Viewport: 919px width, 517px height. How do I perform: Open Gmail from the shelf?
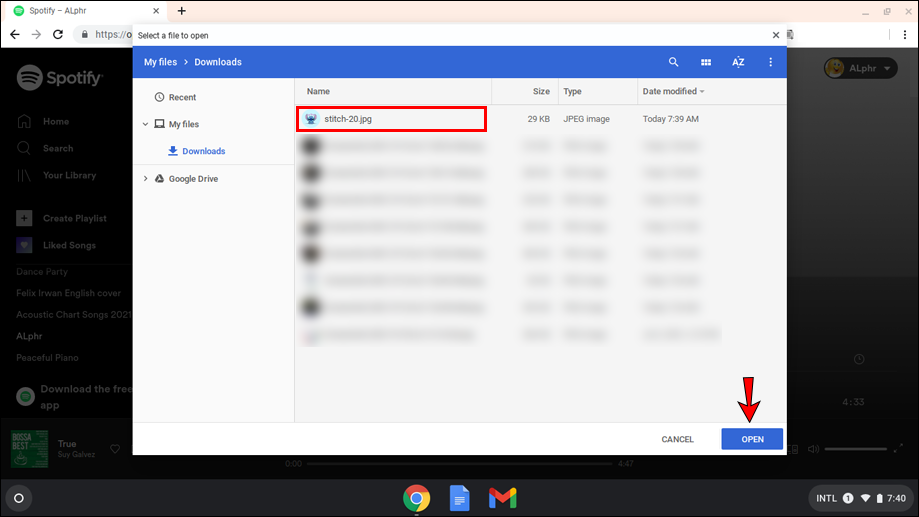(502, 498)
